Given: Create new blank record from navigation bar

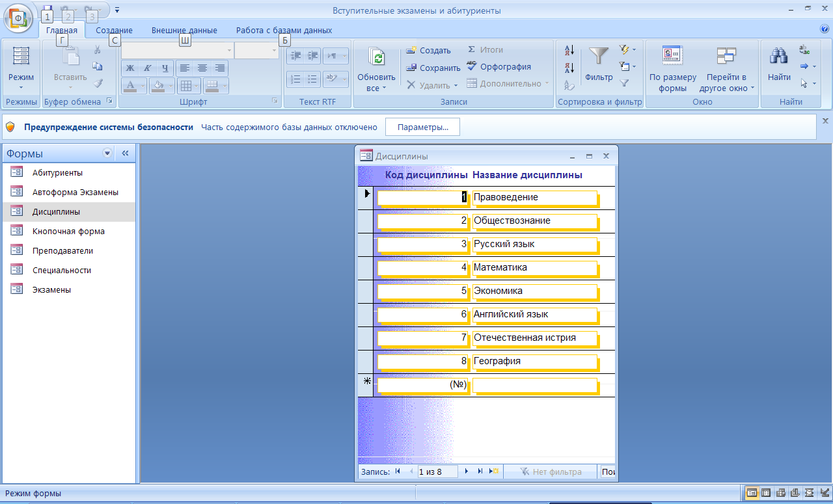Looking at the screenshot, I should point(494,471).
